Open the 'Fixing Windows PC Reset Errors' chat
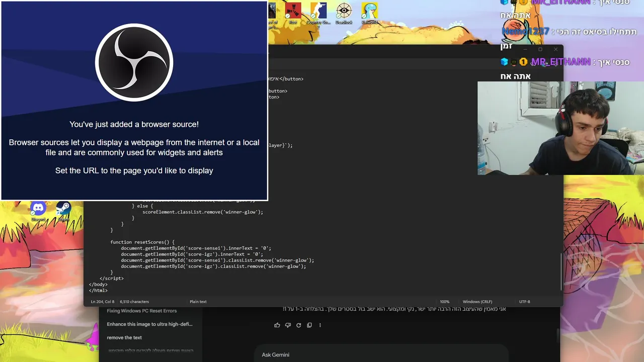 point(142,311)
